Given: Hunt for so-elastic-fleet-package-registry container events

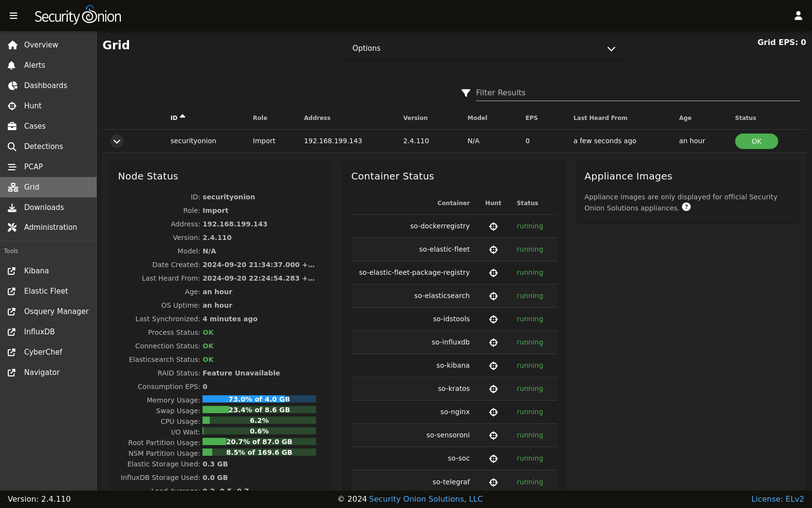Looking at the screenshot, I should pos(493,273).
